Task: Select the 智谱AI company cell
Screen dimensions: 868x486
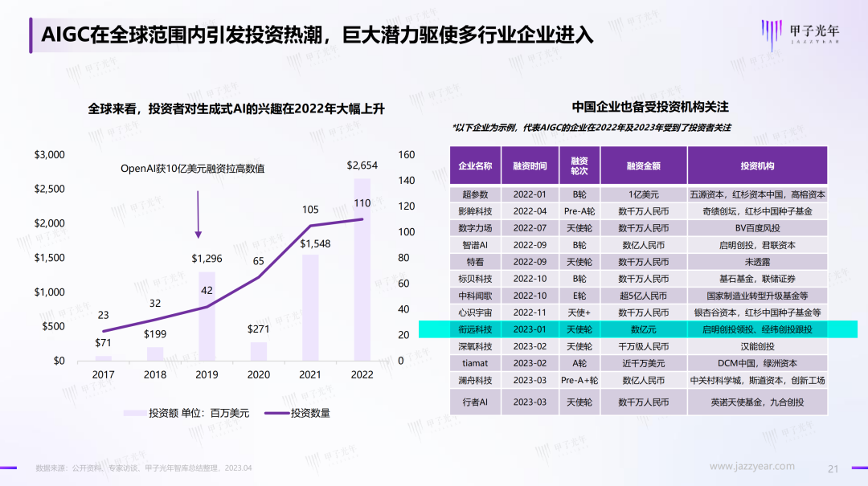Action: point(475,245)
